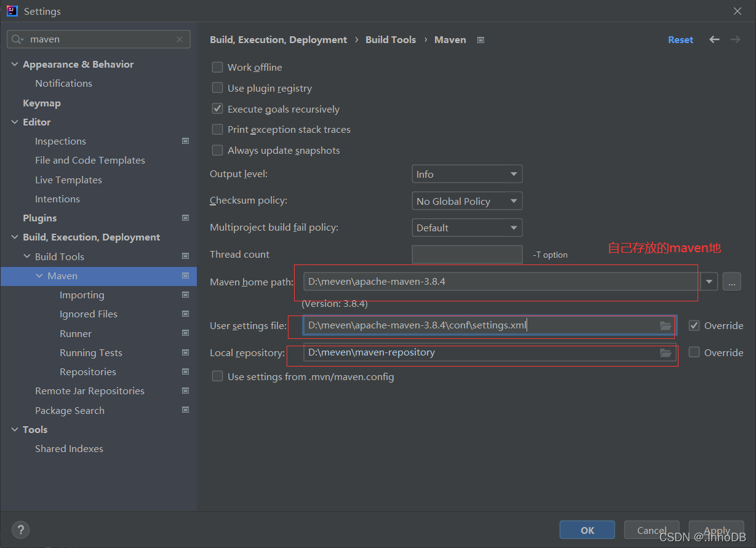Screen dimensions: 756x548
Task: Click the project-level icon next to Ignored Files
Action: click(x=186, y=314)
